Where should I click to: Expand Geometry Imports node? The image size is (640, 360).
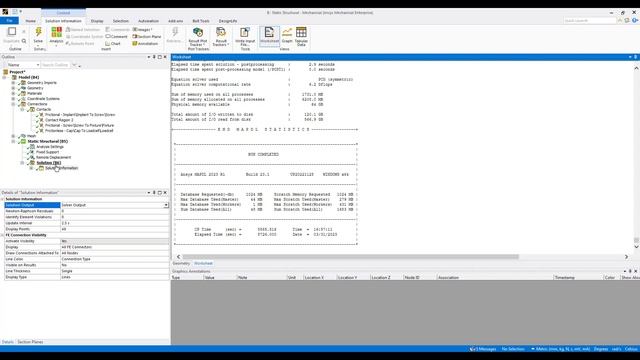click(x=13, y=82)
